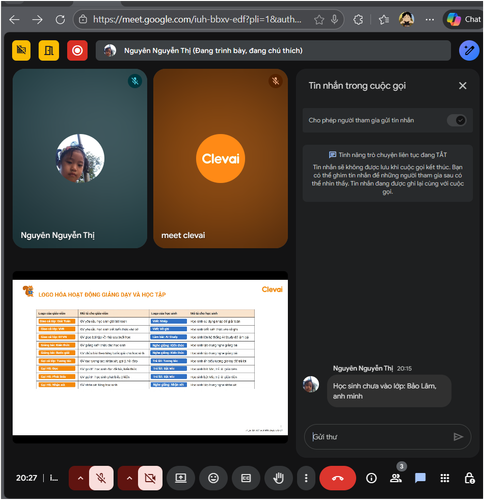Open more options three-dot menu
The width and height of the screenshot is (484, 500).
pyautogui.click(x=306, y=478)
